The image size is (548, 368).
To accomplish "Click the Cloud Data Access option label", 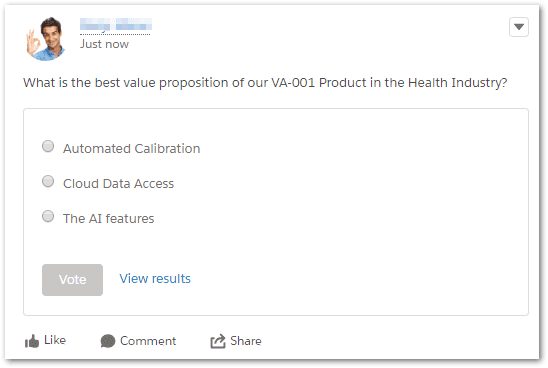I will tap(118, 183).
